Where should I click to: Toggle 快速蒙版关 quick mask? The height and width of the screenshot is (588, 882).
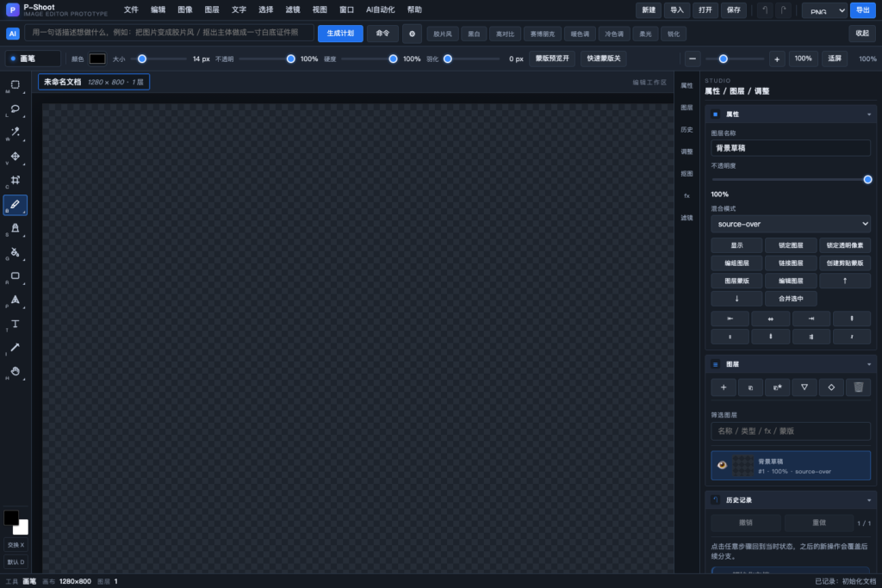coord(604,59)
